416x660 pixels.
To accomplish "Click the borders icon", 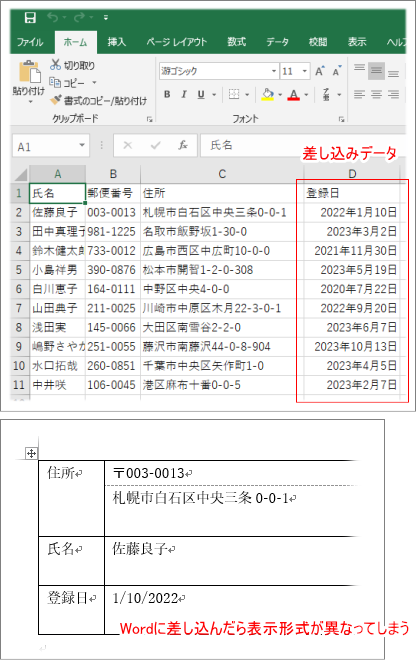I will (234, 94).
